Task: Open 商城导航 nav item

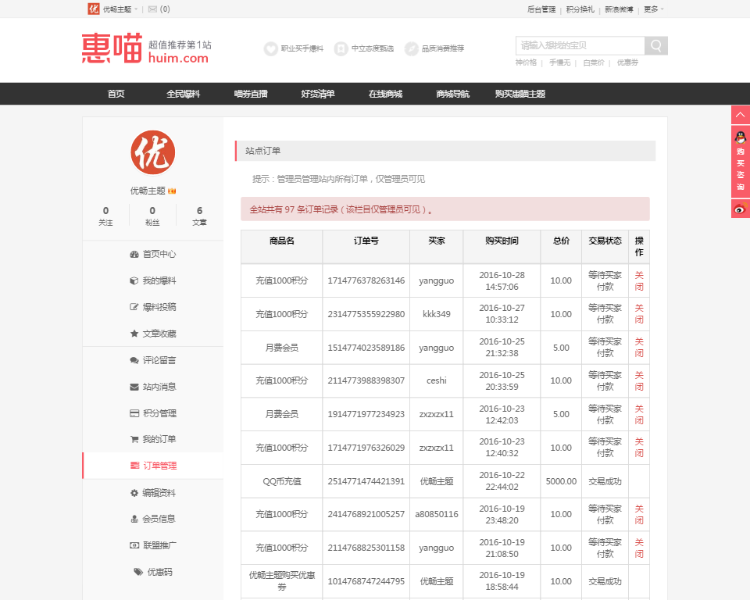Action: 452,94
